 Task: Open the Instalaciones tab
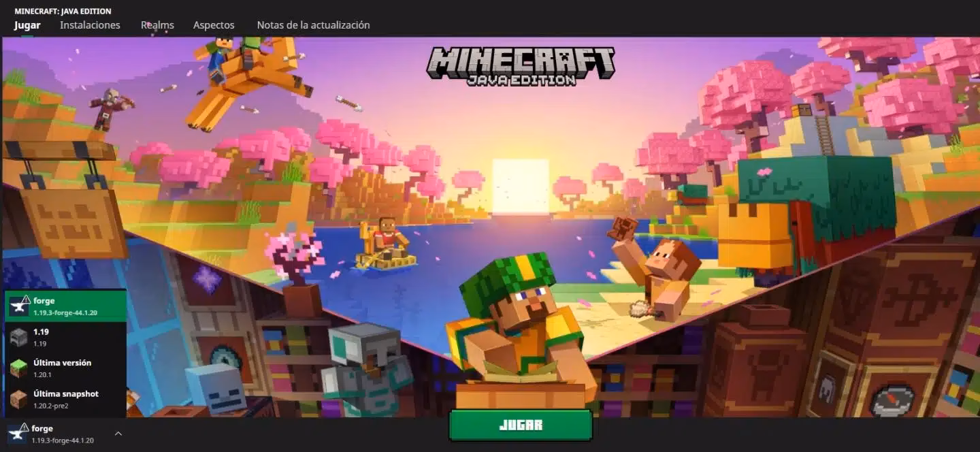(x=90, y=25)
